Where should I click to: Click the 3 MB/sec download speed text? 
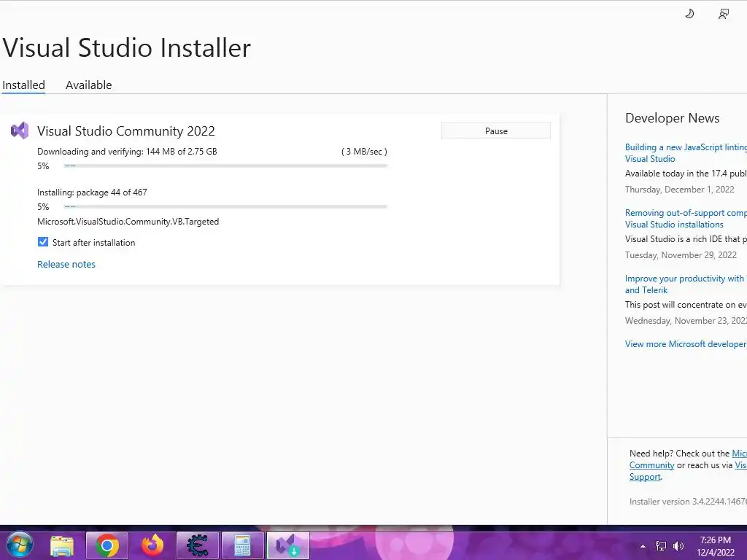tap(364, 152)
